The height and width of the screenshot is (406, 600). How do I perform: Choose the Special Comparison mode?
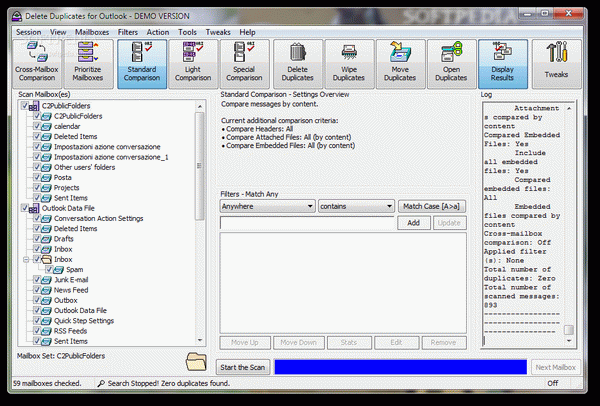(244, 64)
